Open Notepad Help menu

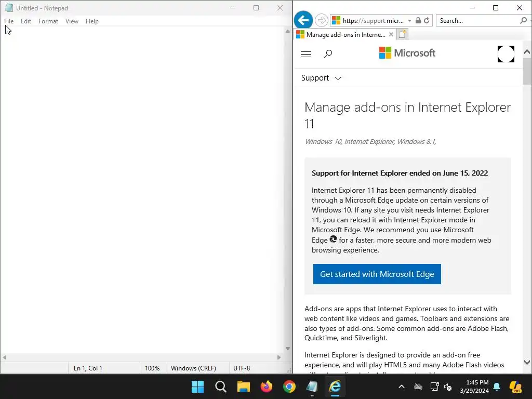point(92,21)
